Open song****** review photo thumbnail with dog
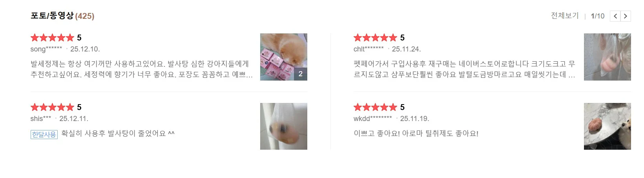This screenshot has height=178, width=644. (284, 57)
